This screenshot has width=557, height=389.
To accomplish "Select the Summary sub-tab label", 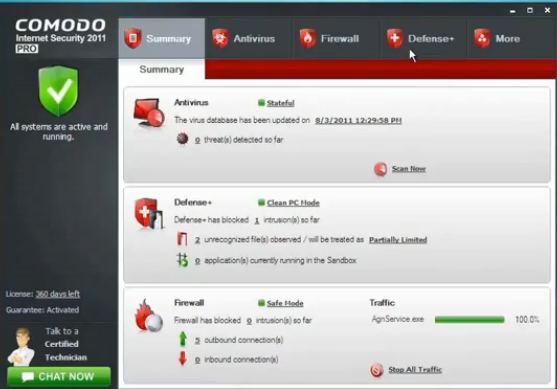I will click(x=162, y=69).
